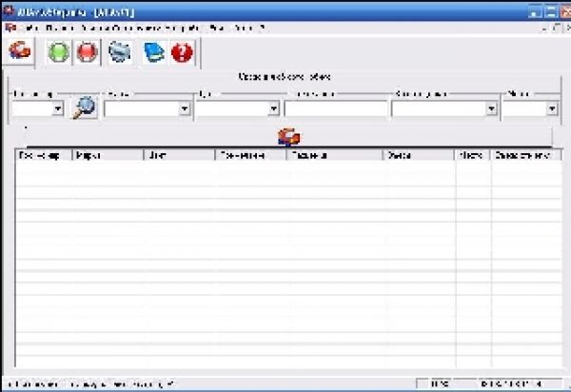The image size is (571, 392).
Task: Click the magnifying glass search icon
Action: point(84,108)
